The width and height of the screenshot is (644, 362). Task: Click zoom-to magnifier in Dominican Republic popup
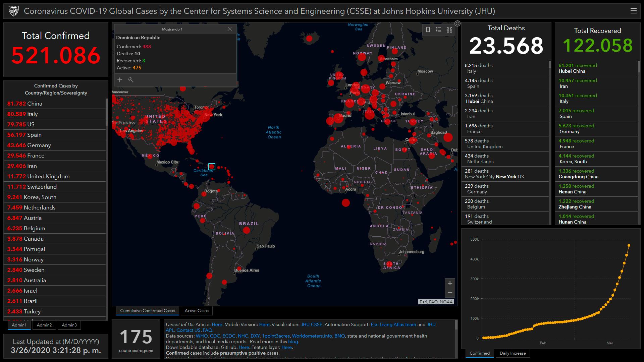point(131,80)
